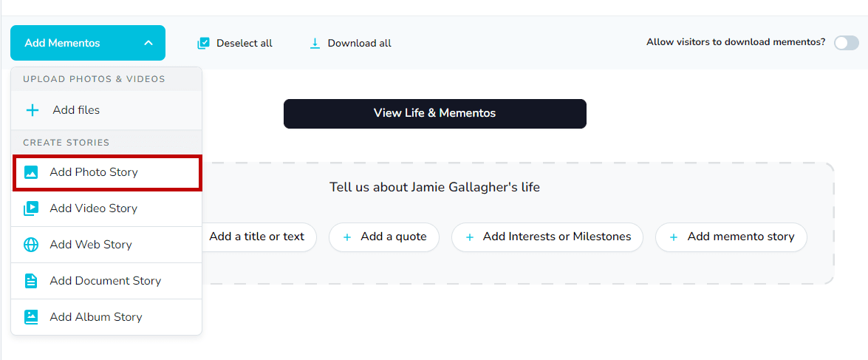868x360 pixels.
Task: Click the Download all arrow icon
Action: coord(315,44)
